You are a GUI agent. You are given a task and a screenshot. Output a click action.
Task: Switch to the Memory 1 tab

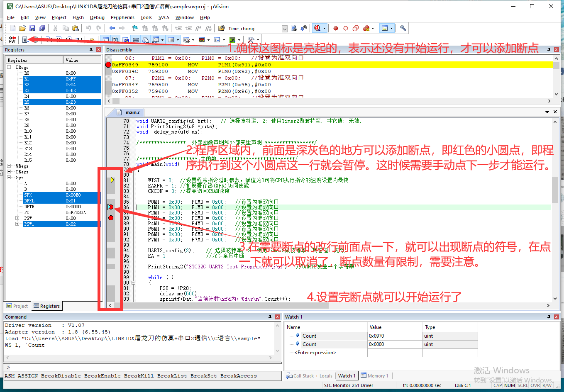(375, 376)
